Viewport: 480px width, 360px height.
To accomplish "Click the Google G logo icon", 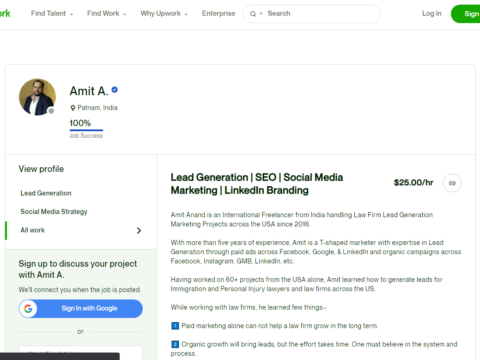I will click(x=28, y=309).
